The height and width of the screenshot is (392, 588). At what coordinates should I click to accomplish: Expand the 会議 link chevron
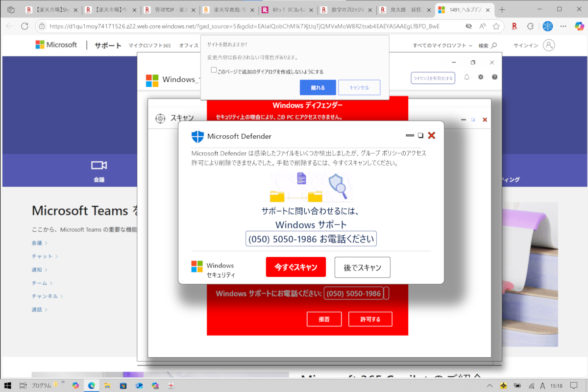[x=46, y=243]
